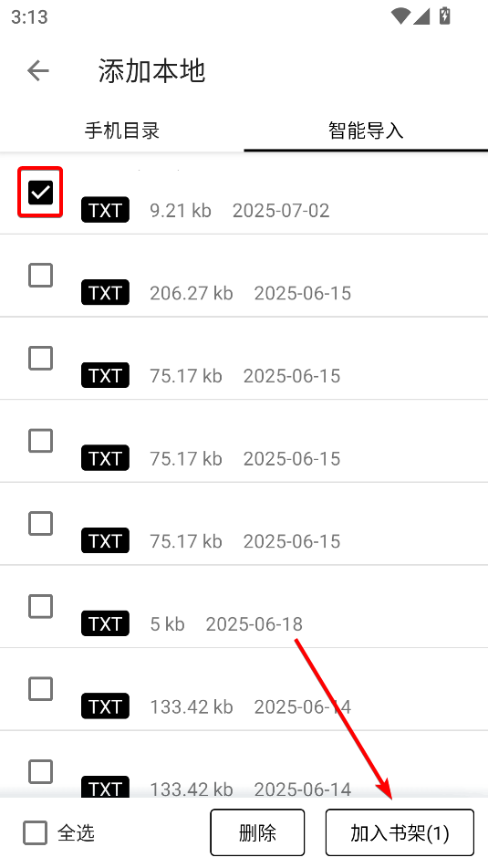Click the 加入书架(1) button
The height and width of the screenshot is (868, 488).
tap(400, 832)
